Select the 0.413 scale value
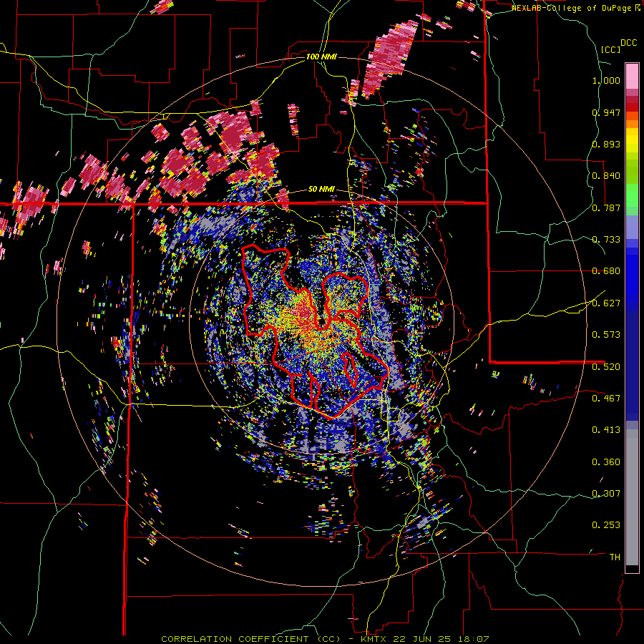The width and height of the screenshot is (644, 644). coord(606,430)
